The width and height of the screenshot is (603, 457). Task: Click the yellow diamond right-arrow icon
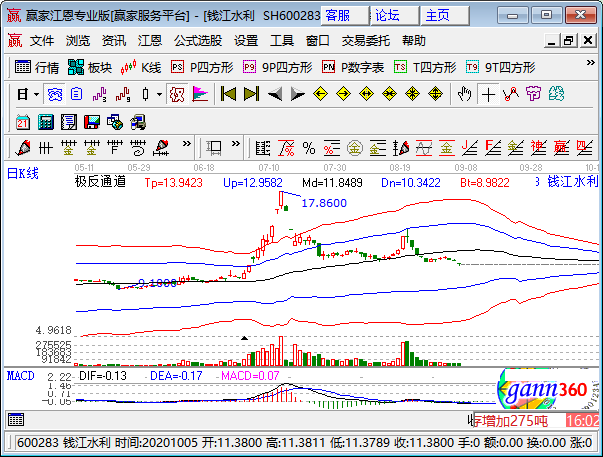click(x=343, y=94)
